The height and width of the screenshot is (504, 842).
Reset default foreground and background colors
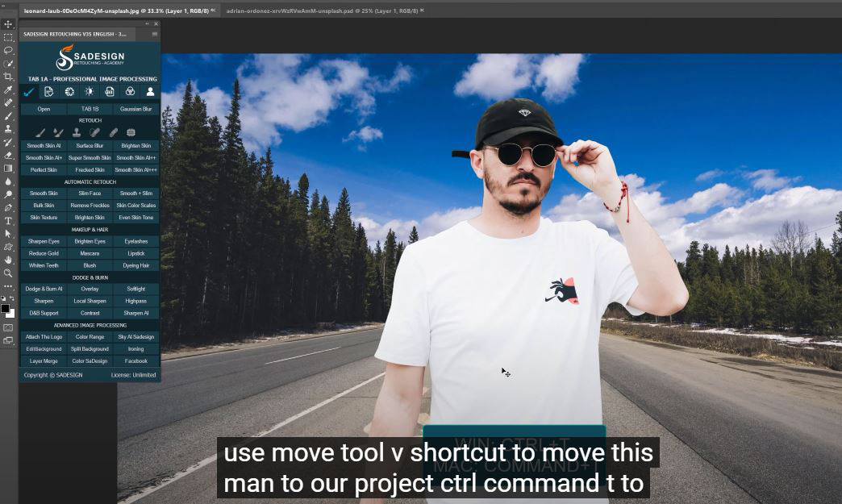[4, 298]
